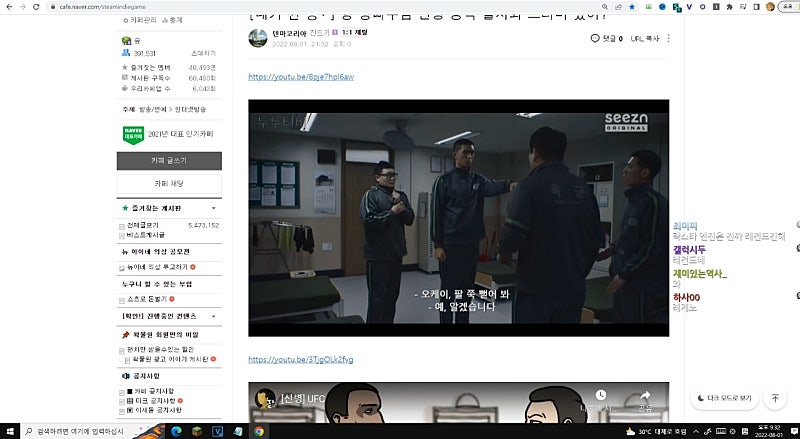
Task: Click the browser forward arrow
Action: pyautogui.click(x=22, y=7)
